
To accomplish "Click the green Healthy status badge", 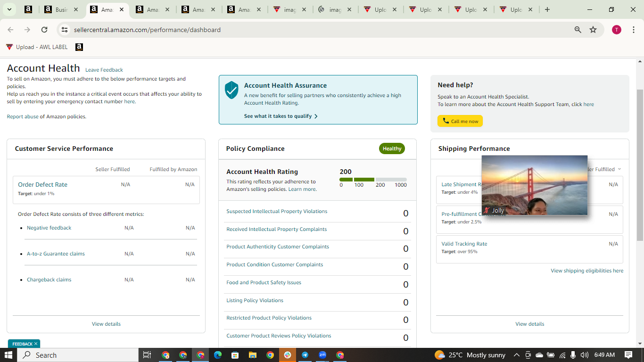I will pyautogui.click(x=392, y=148).
